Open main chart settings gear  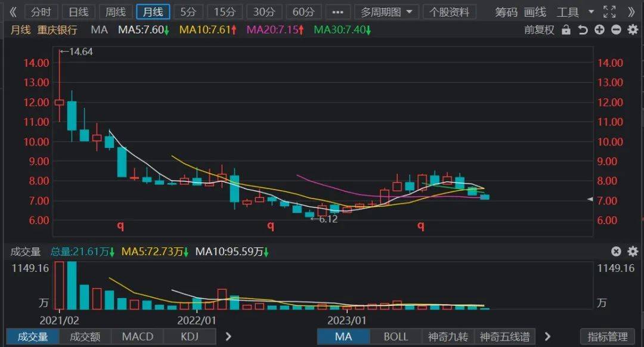point(633,30)
